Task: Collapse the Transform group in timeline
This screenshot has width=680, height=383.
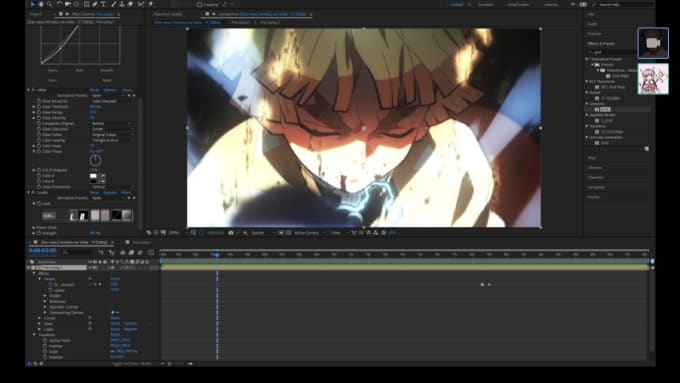Action: click(x=34, y=335)
